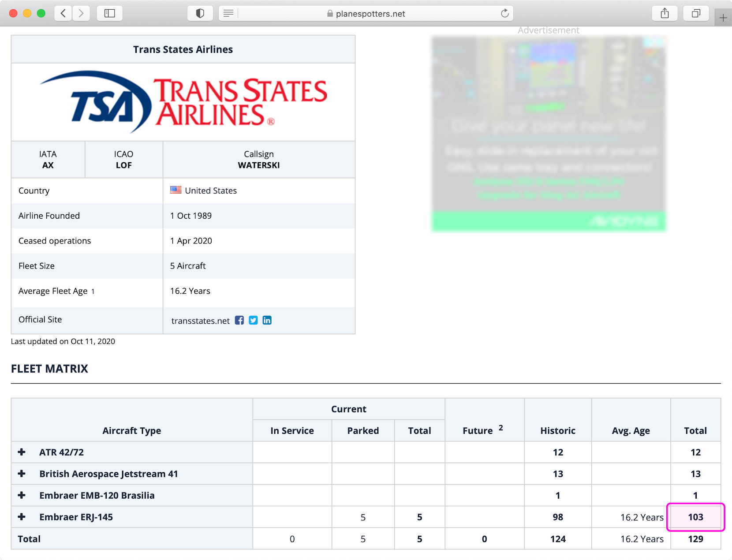Expand the ATR 42/72 row

22,452
